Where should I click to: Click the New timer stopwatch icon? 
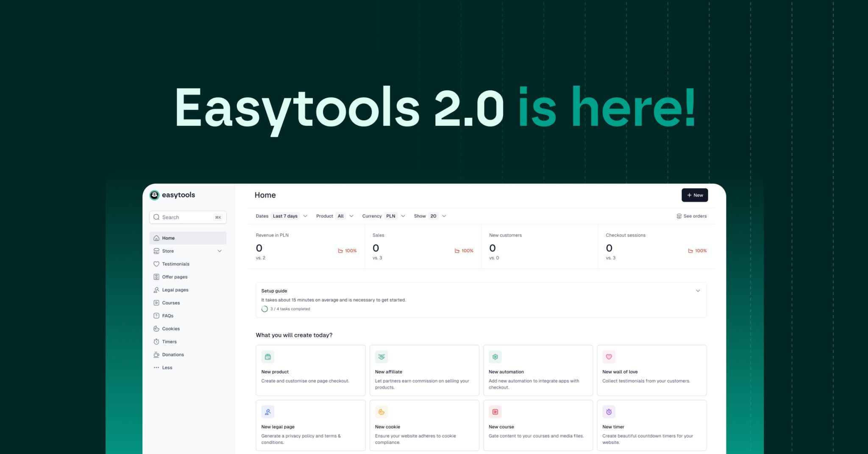(x=609, y=412)
